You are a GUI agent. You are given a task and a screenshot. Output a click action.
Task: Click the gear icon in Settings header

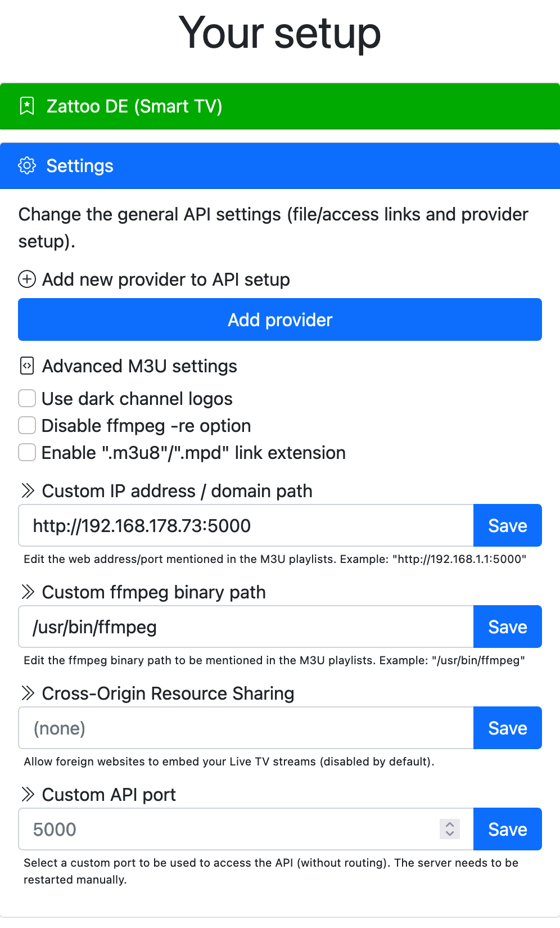27,165
